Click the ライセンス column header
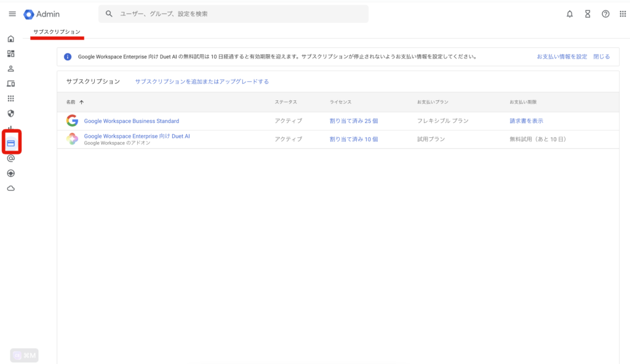Screen dimensions: 630x364 coord(340,102)
